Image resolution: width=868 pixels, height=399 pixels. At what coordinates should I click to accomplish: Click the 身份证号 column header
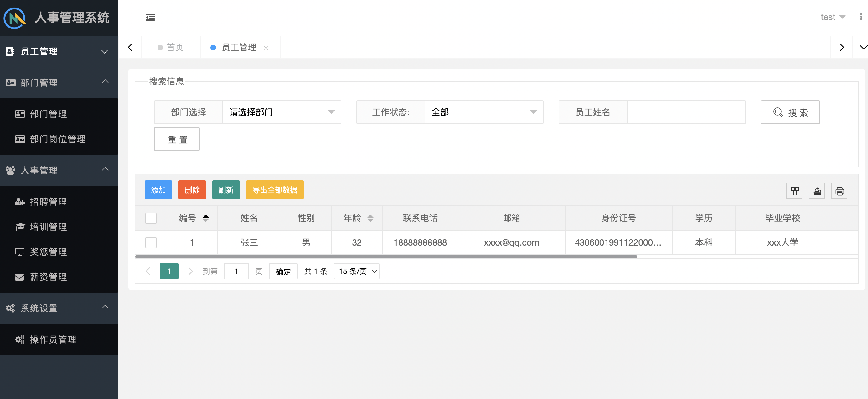coord(619,218)
